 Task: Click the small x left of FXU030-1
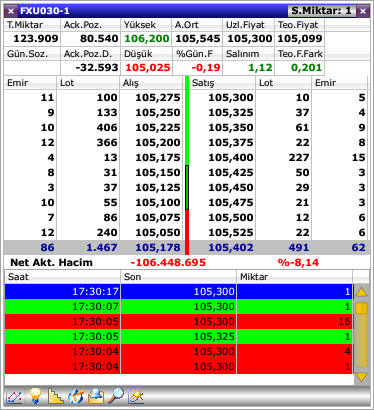tap(11, 11)
